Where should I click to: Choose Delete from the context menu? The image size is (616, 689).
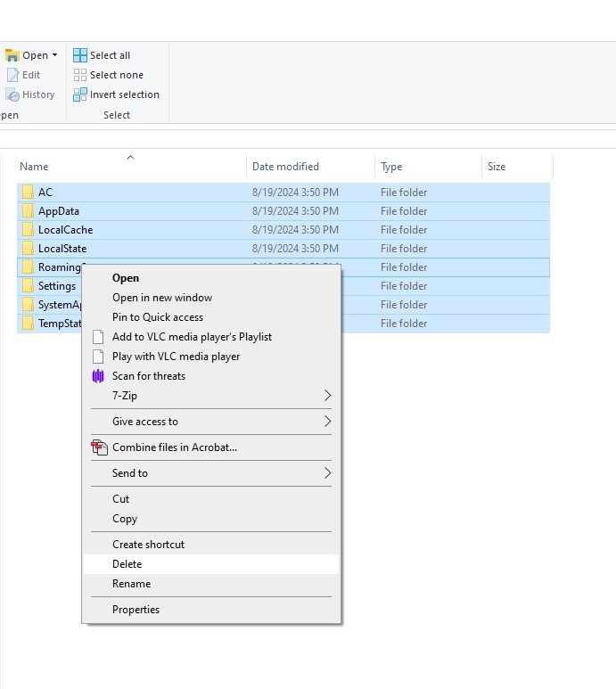coord(211,564)
